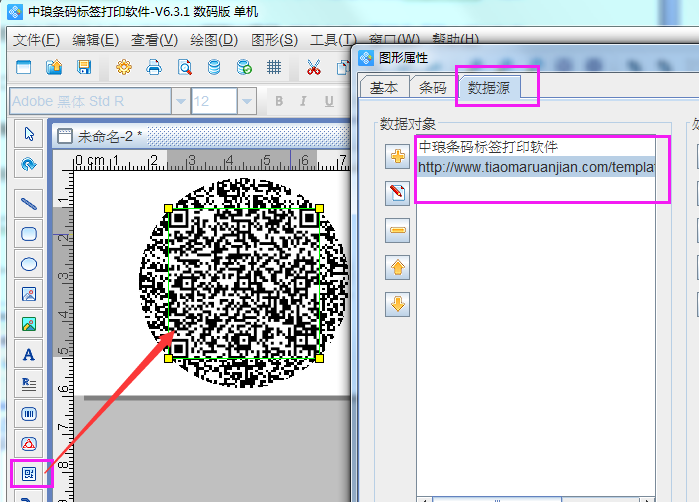The height and width of the screenshot is (502, 699).
Task: Select the QR code drawing tool
Action: click(29, 473)
